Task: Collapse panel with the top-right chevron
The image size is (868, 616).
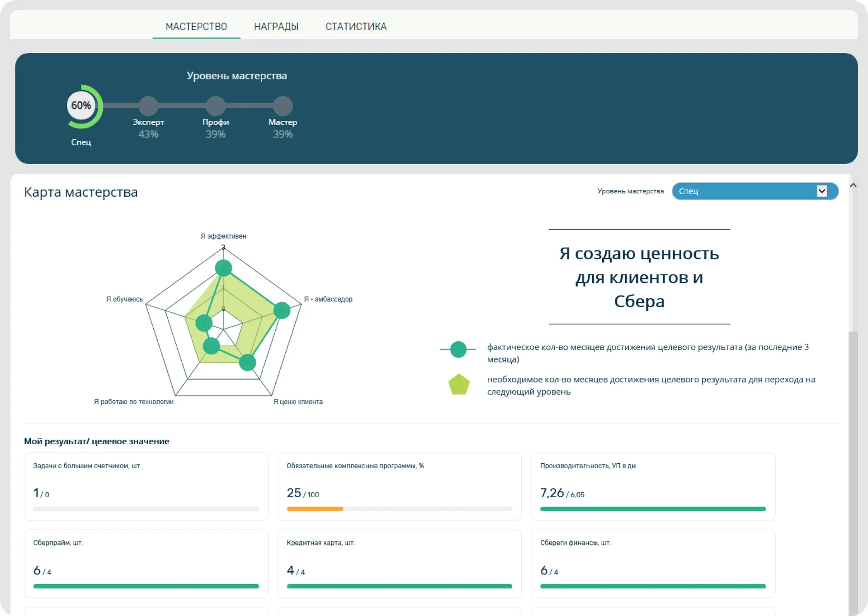Action: tap(853, 185)
